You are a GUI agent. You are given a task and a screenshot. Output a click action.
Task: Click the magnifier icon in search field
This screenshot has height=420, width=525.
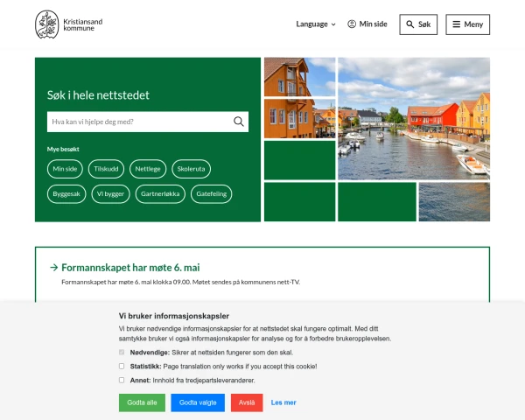coord(239,122)
